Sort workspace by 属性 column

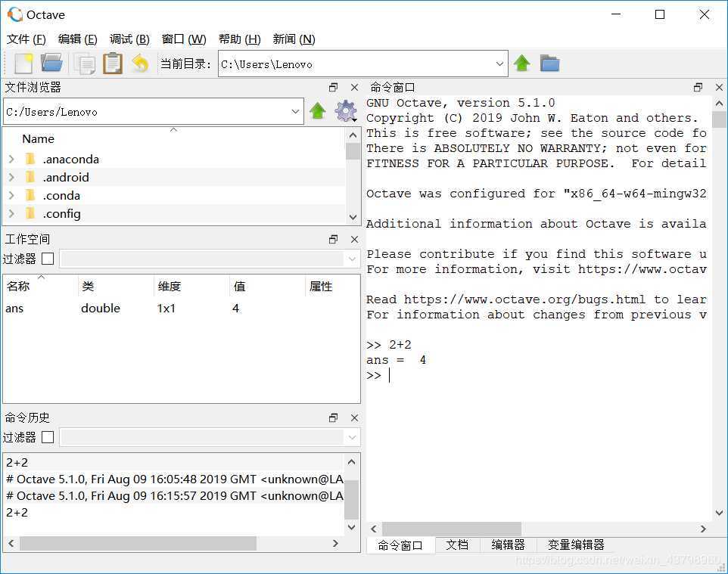coord(332,287)
